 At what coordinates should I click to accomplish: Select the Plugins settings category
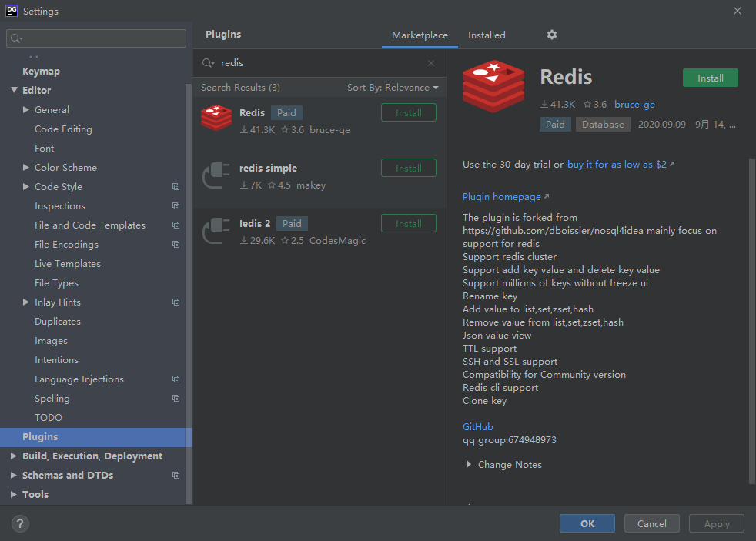96,437
